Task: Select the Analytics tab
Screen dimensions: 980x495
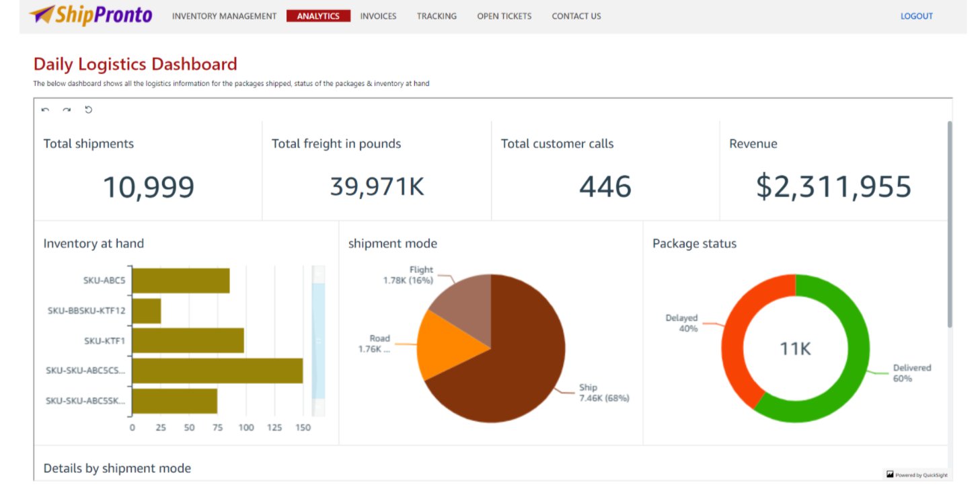Action: click(x=318, y=16)
